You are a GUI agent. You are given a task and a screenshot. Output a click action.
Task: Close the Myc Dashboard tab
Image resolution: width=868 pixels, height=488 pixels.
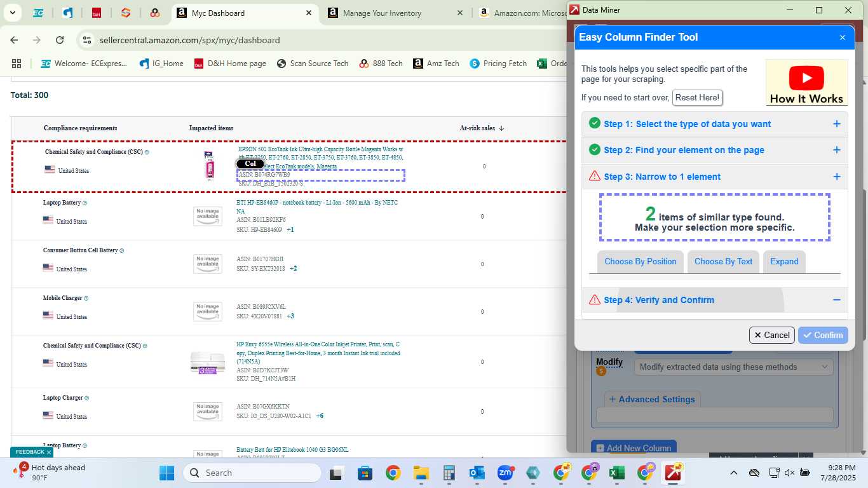point(308,13)
